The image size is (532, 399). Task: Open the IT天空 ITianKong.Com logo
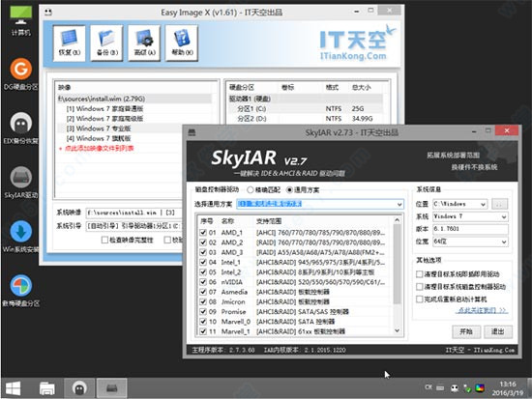[357, 43]
